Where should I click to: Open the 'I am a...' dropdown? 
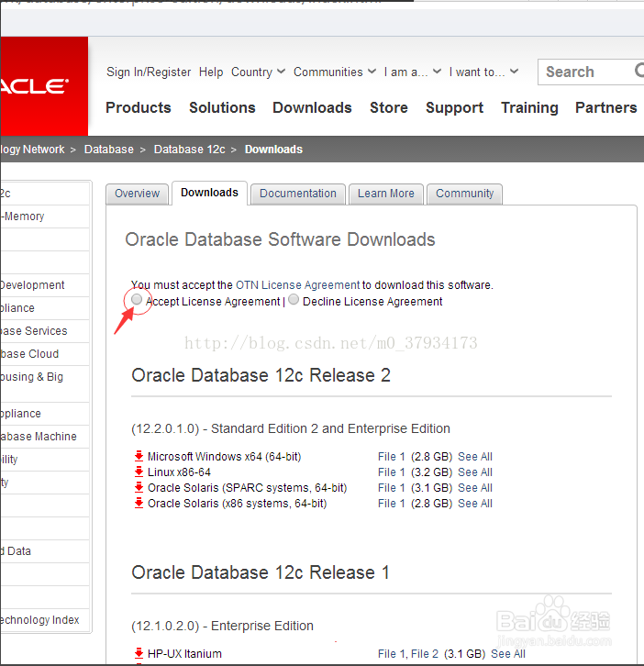point(413,72)
